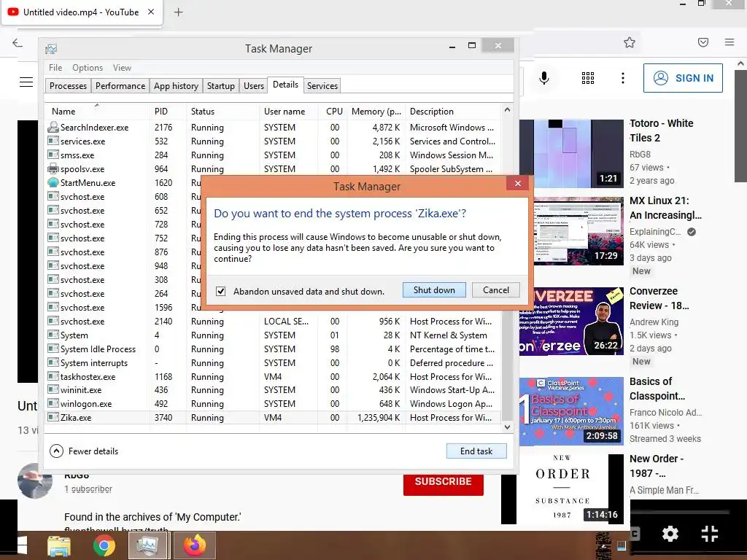The width and height of the screenshot is (747, 560).
Task: Open the Converzee Review video thumbnail
Action: click(571, 321)
